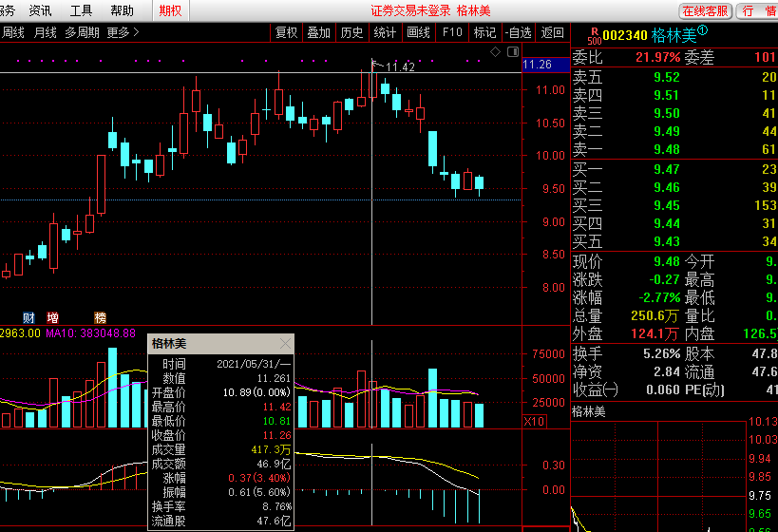Open the 资讯 menu
This screenshot has width=778, height=532.
click(40, 10)
